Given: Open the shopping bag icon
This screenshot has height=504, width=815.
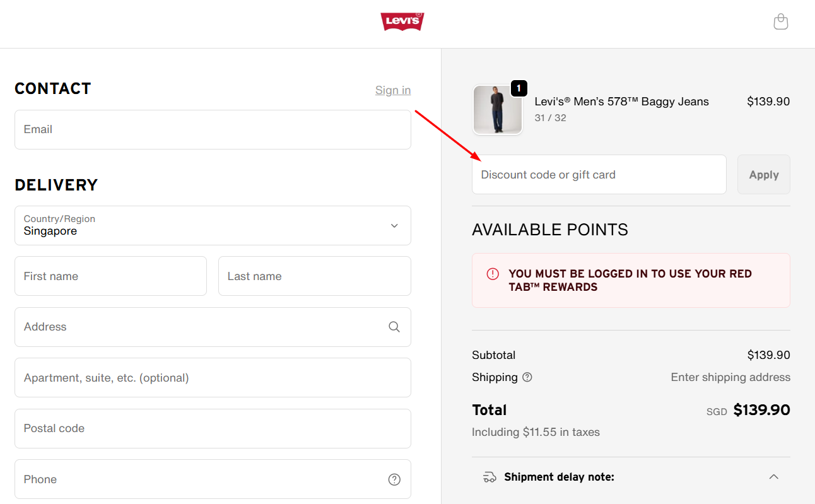Looking at the screenshot, I should tap(780, 21).
